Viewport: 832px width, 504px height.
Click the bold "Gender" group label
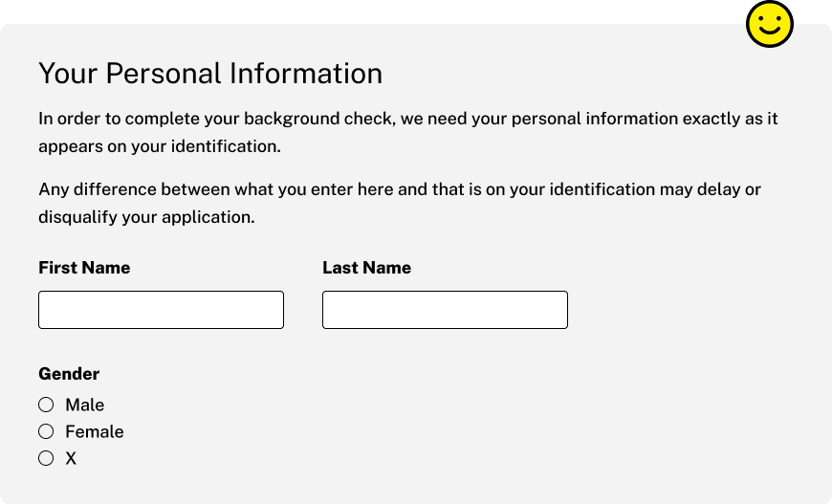[69, 374]
